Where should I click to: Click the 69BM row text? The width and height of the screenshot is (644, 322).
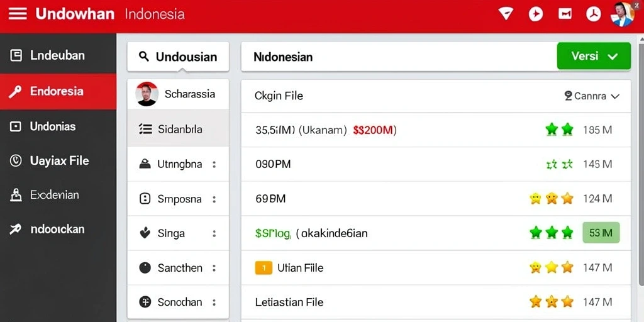coord(270,199)
